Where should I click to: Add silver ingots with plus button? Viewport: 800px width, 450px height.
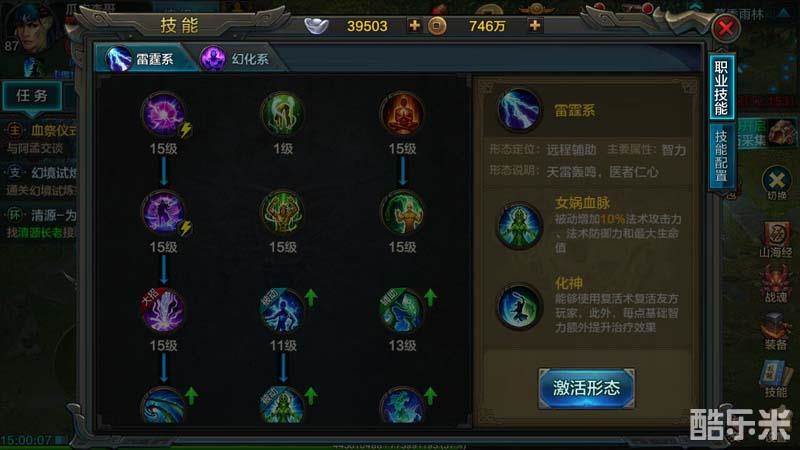click(414, 25)
